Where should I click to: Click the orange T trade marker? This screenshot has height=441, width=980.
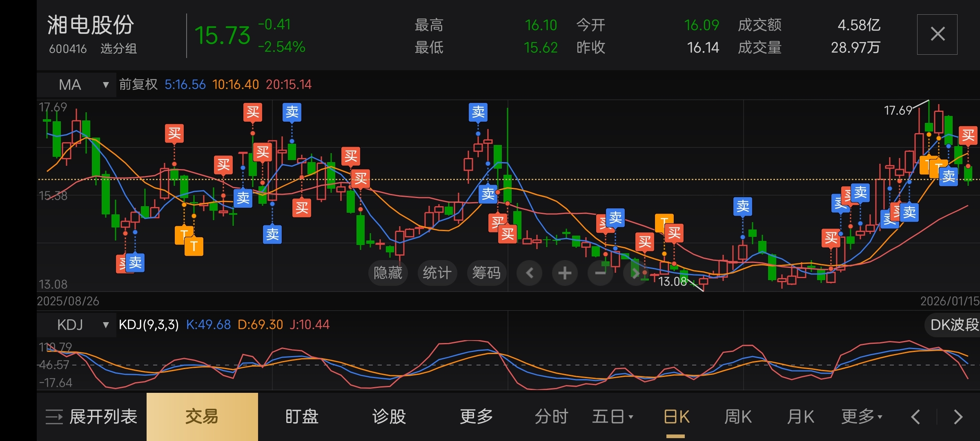point(194,246)
